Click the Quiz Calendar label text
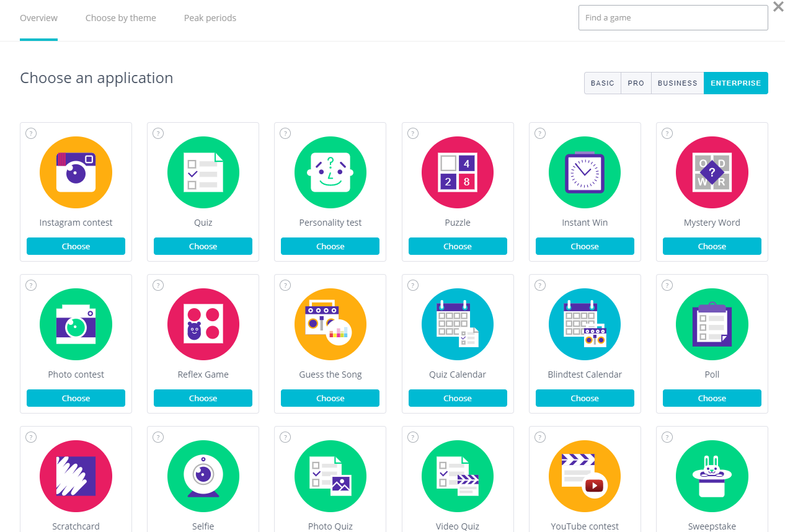This screenshot has width=785, height=532. 458,375
